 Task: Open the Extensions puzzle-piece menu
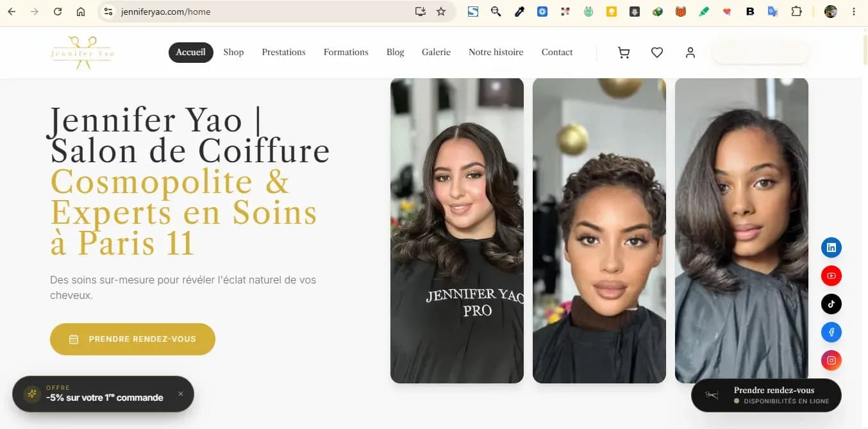coord(796,12)
